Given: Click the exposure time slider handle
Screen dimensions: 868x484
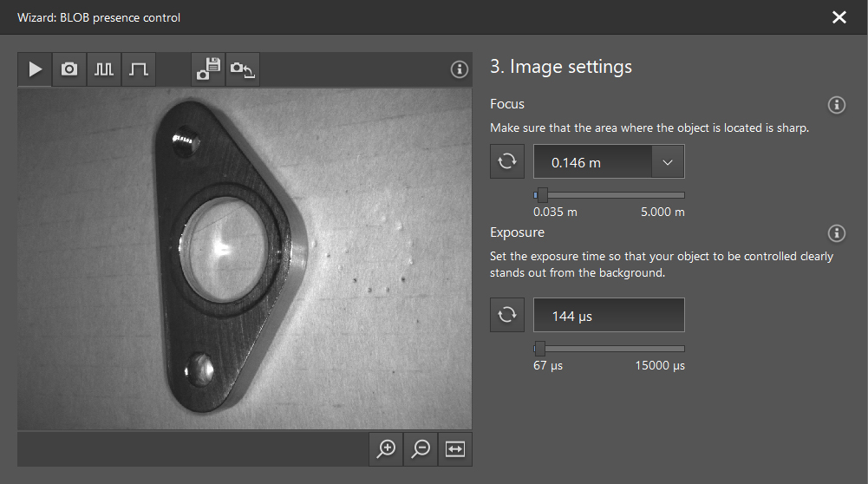Looking at the screenshot, I should [539, 349].
